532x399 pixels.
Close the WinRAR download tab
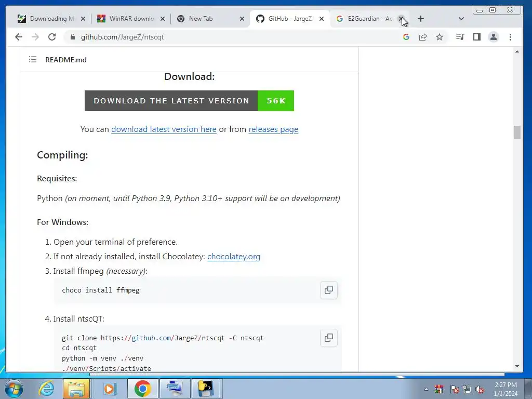pyautogui.click(x=163, y=19)
